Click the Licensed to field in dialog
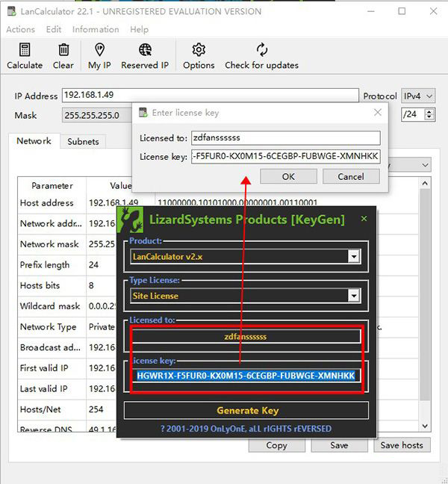This screenshot has height=484, width=448. [x=285, y=137]
